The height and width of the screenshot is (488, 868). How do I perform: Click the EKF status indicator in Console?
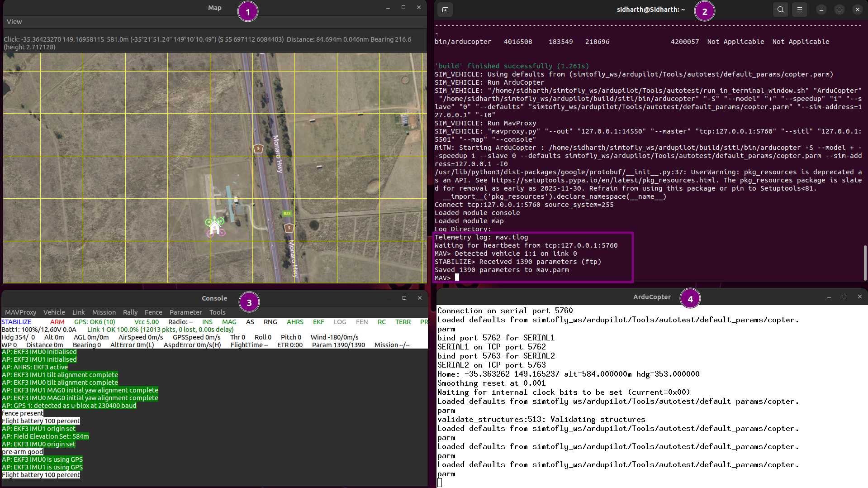[x=318, y=322]
